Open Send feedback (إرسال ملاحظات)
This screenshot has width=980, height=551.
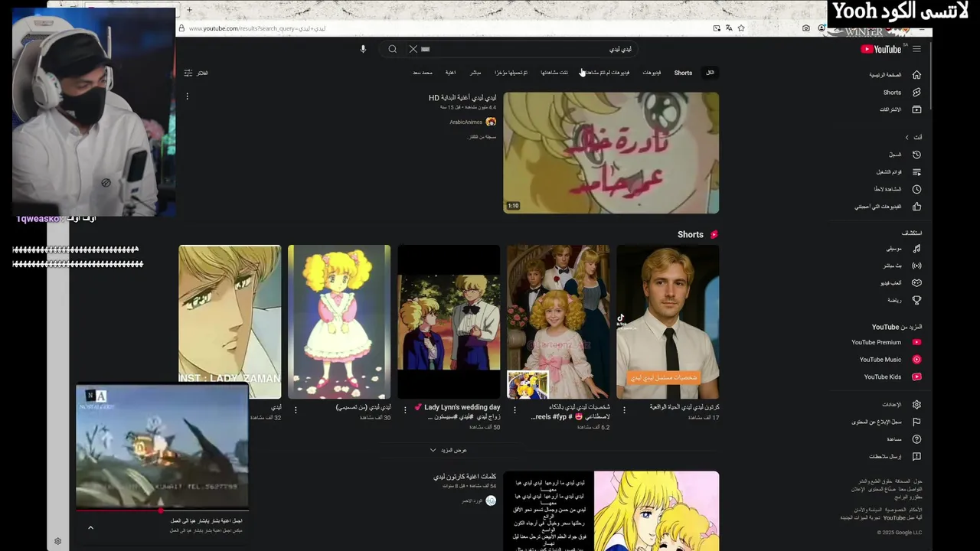pyautogui.click(x=894, y=457)
